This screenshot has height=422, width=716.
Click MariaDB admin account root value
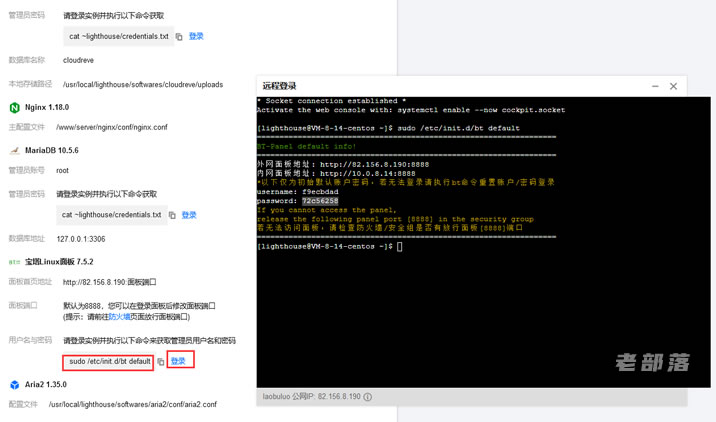(63, 171)
